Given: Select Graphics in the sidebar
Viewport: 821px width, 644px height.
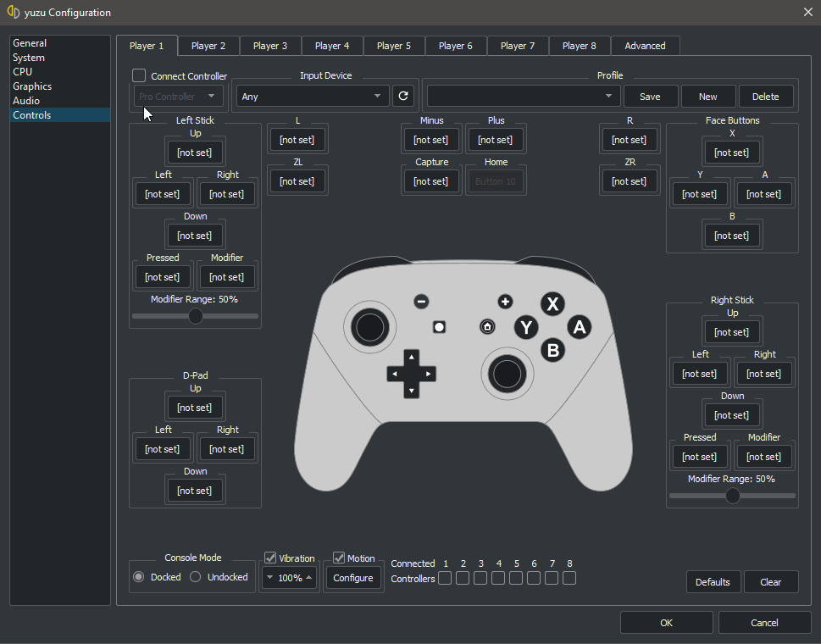Looking at the screenshot, I should tap(60, 86).
